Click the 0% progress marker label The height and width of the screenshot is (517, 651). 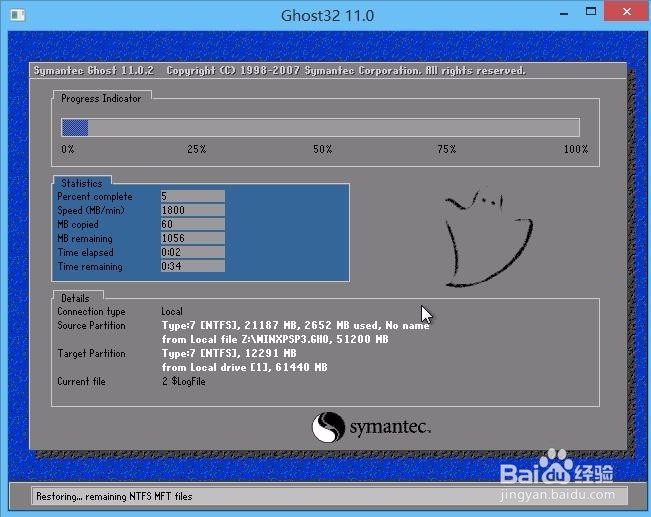68,149
